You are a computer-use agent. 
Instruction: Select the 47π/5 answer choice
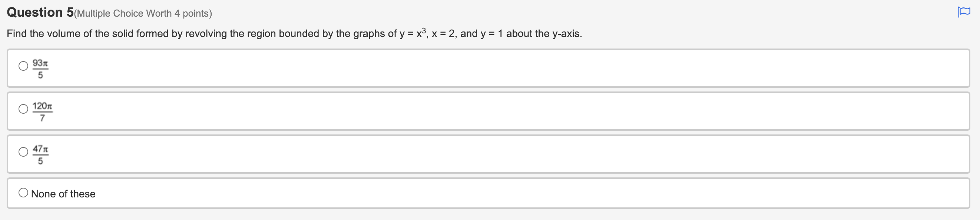pyautogui.click(x=23, y=152)
